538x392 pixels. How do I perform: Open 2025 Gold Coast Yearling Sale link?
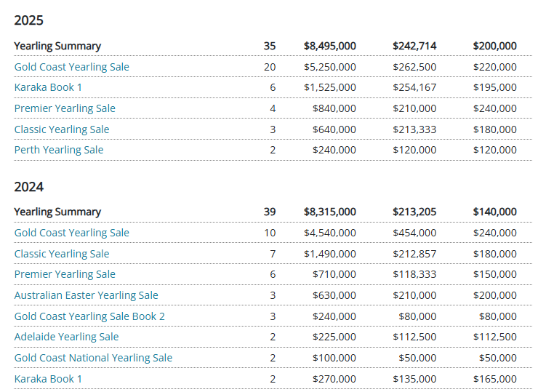pyautogui.click(x=71, y=67)
